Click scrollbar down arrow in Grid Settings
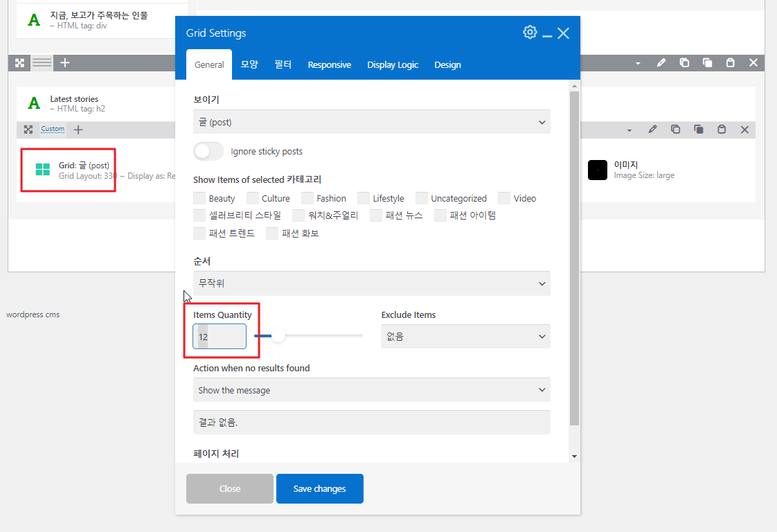The image size is (777, 532). click(x=574, y=456)
